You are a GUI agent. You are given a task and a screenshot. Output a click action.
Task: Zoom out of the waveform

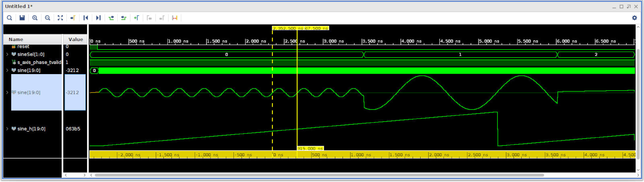(x=47, y=18)
